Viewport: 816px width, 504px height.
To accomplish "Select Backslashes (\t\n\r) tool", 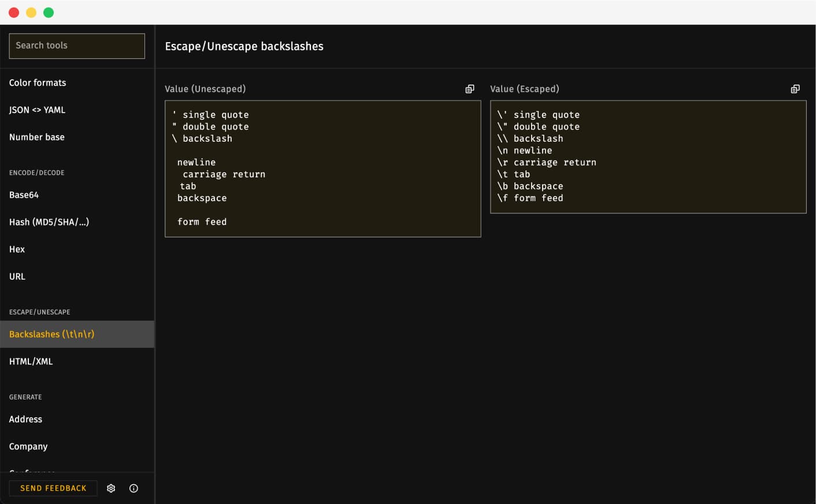I will tap(77, 334).
